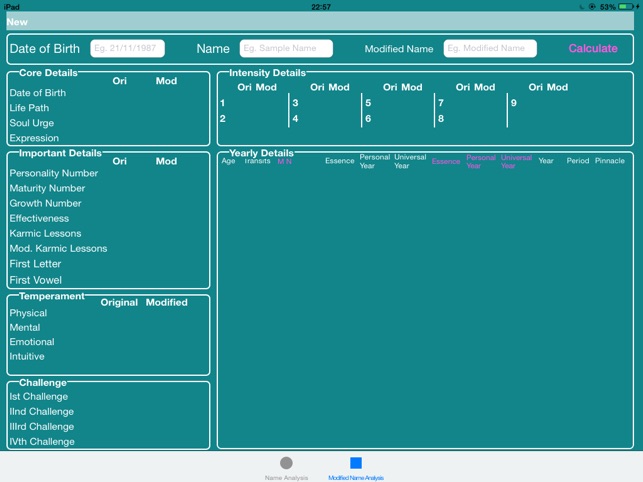643x482 pixels.
Task: Click the Karmic Lessons label
Action: 45,233
